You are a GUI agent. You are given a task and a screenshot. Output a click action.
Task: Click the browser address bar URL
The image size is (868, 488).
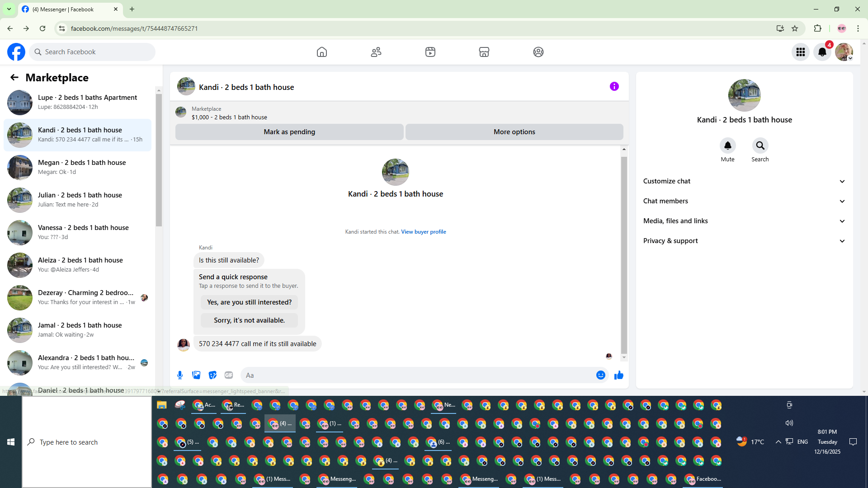pos(134,28)
